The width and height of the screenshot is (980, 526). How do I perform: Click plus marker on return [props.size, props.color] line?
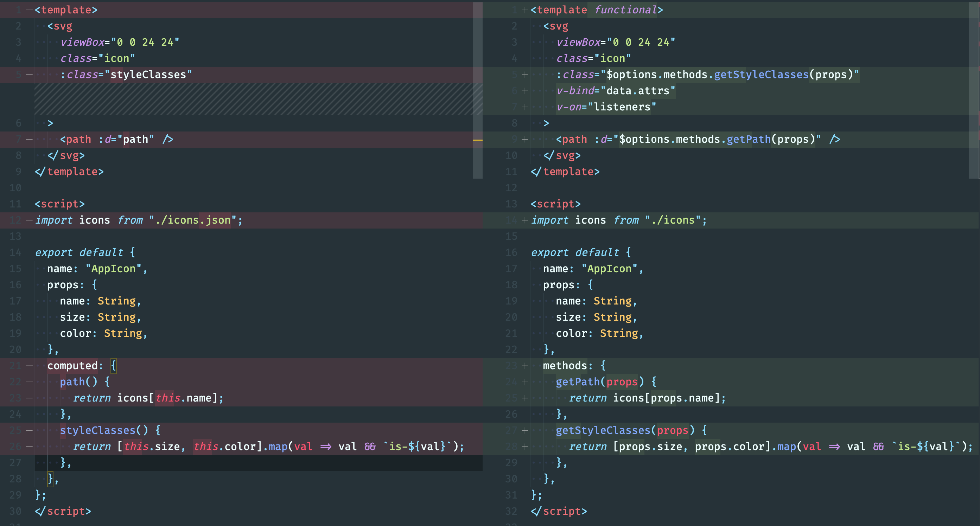(x=525, y=447)
